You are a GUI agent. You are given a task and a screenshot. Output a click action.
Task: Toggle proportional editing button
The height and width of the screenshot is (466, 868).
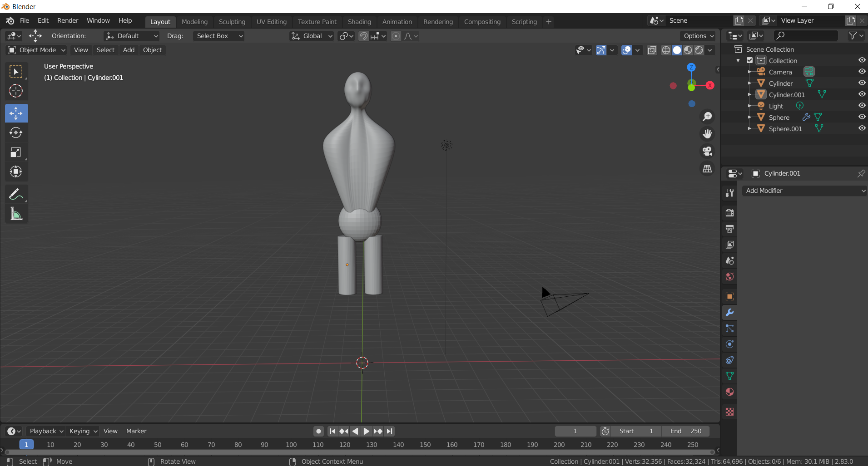[x=396, y=36]
